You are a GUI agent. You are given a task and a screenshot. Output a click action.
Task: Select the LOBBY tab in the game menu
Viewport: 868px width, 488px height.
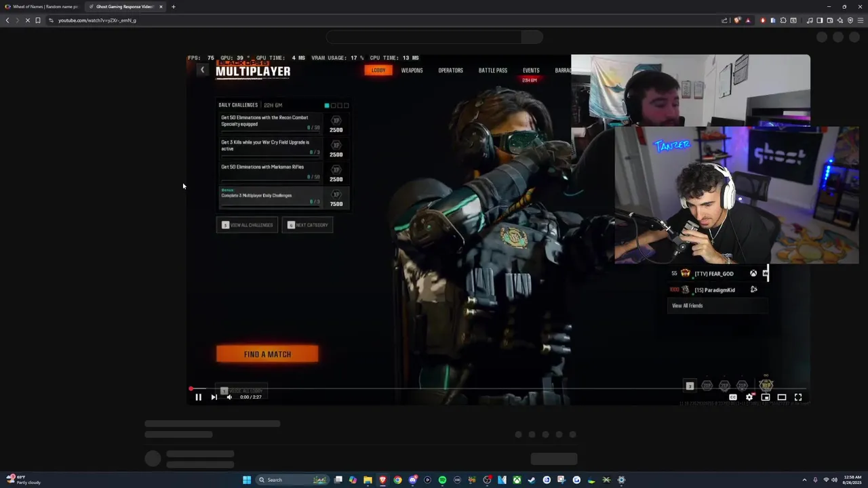(378, 70)
